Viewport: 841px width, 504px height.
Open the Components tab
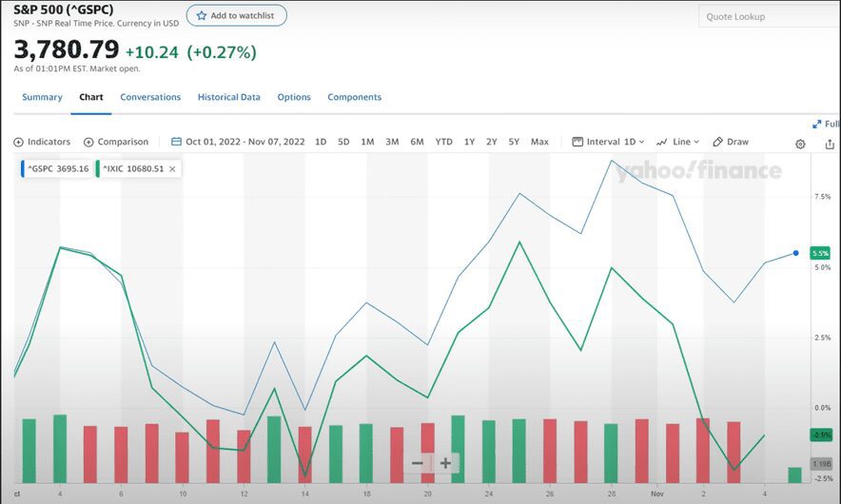coord(354,97)
